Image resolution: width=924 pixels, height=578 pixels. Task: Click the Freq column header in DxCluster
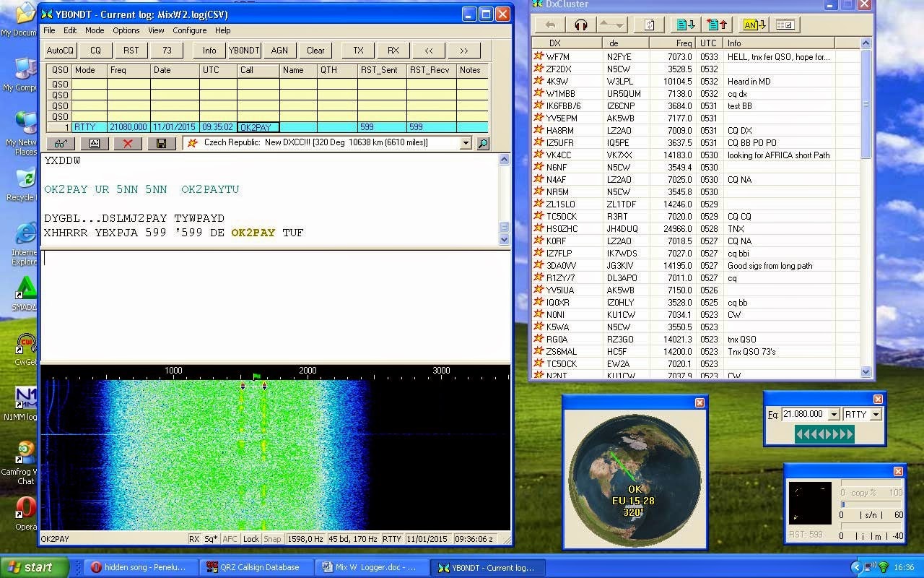671,43
